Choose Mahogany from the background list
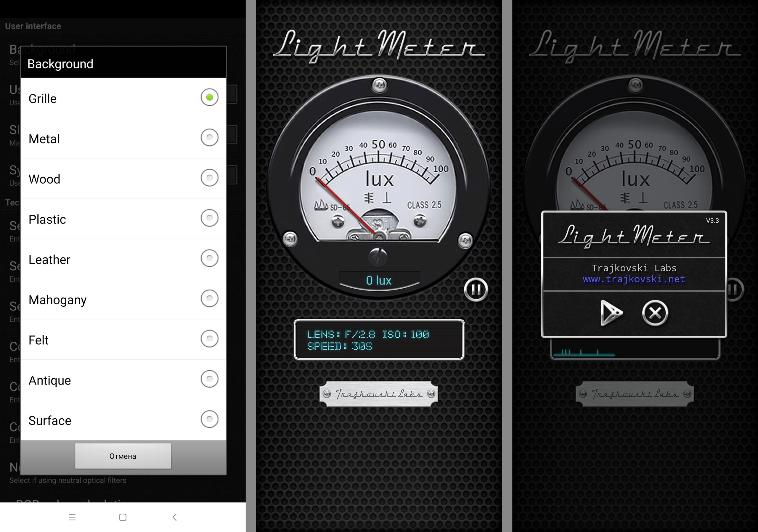The width and height of the screenshot is (758, 532). 209,299
